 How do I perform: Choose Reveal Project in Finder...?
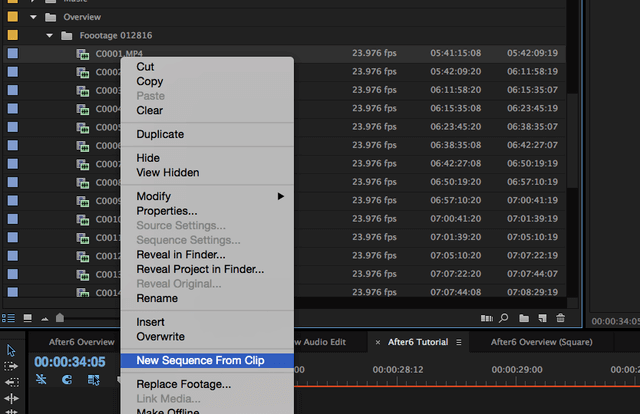coord(207,269)
